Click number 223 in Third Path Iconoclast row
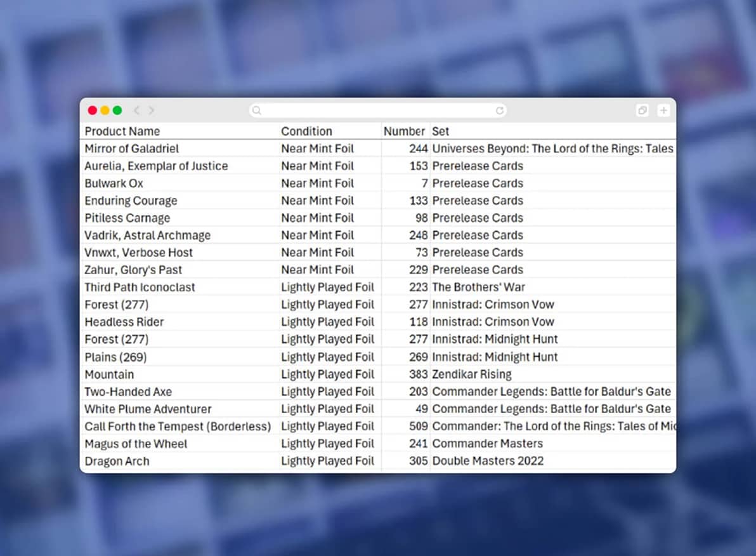Screen dimensions: 756x556 click(x=419, y=287)
